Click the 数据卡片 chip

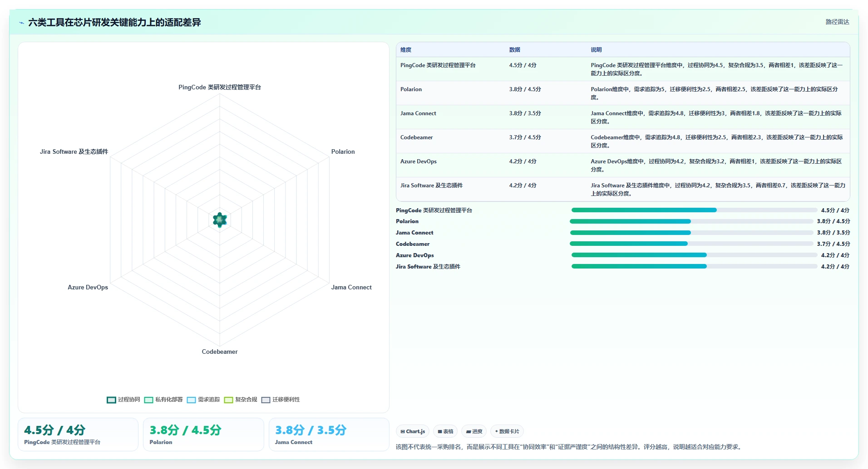point(507,431)
